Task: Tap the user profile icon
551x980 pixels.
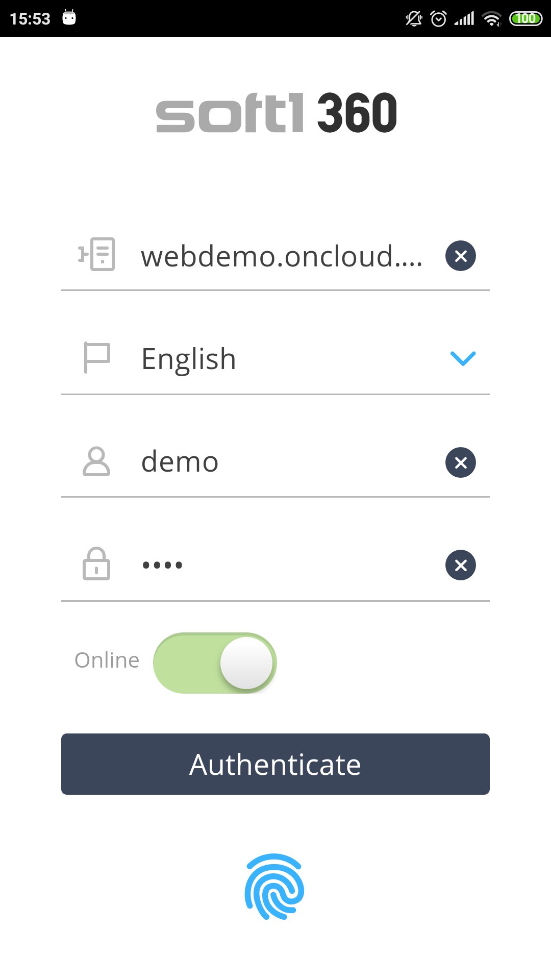Action: click(x=96, y=461)
